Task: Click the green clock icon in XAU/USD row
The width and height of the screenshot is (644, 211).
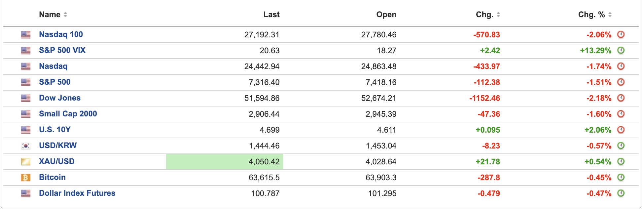Action: pos(621,161)
